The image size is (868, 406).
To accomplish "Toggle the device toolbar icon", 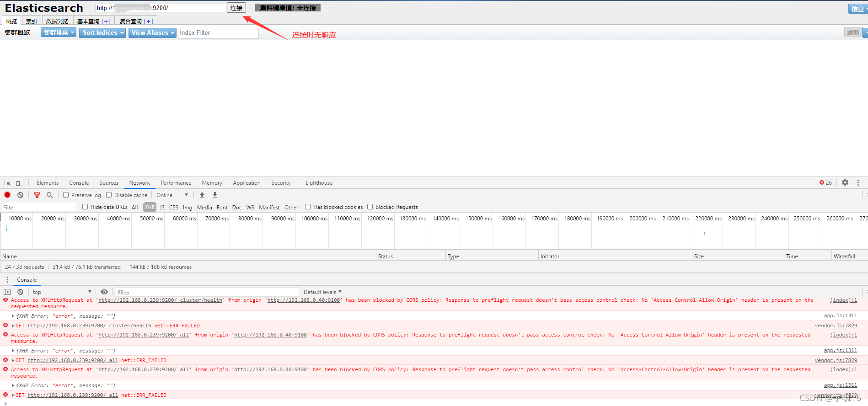I will [20, 182].
